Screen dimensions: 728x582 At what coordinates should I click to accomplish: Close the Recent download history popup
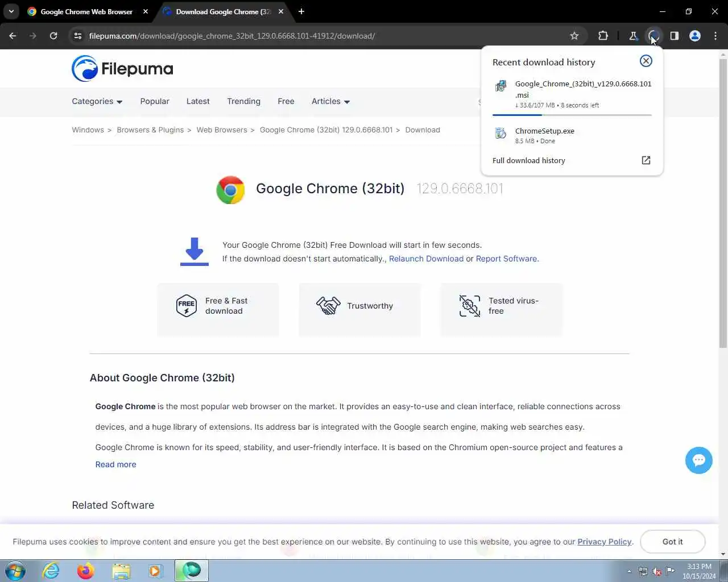coord(646,61)
